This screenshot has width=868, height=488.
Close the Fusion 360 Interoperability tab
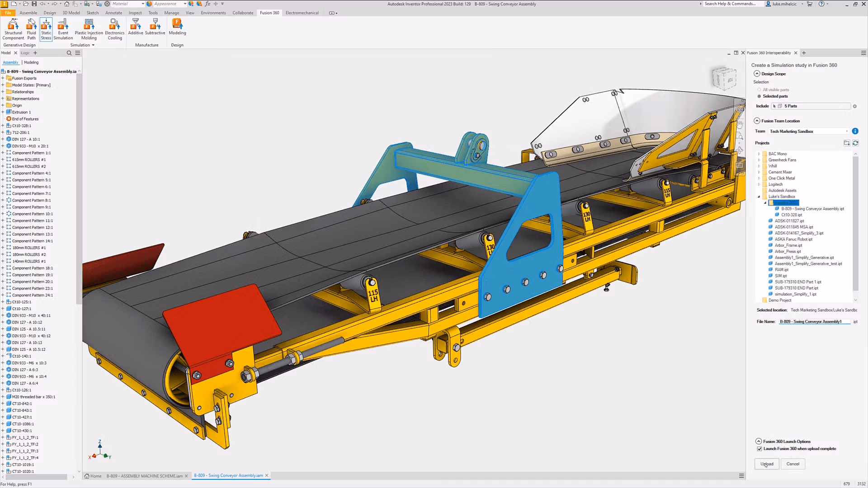tap(796, 53)
